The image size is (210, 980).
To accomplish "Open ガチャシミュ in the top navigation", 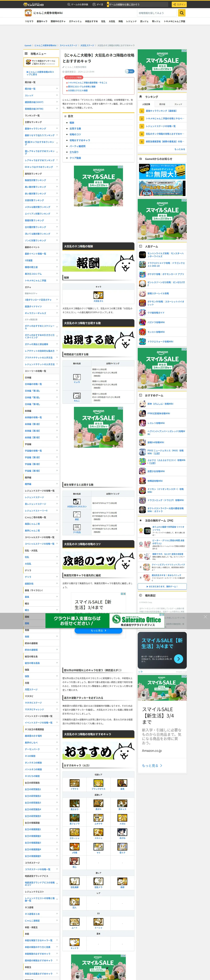I will [75, 21].
